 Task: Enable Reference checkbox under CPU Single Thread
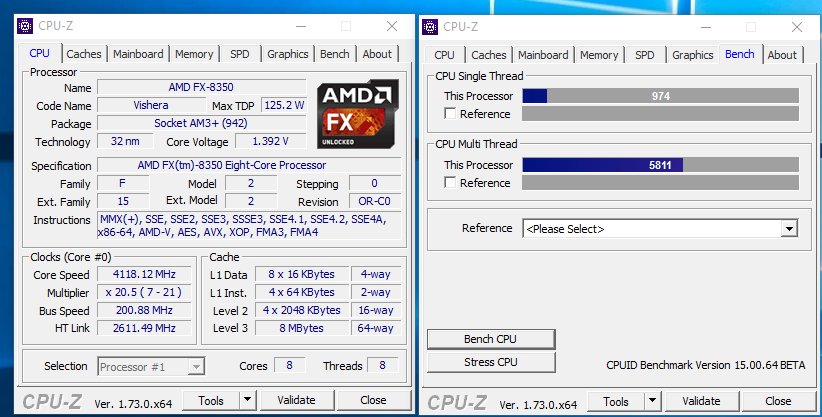pyautogui.click(x=450, y=113)
